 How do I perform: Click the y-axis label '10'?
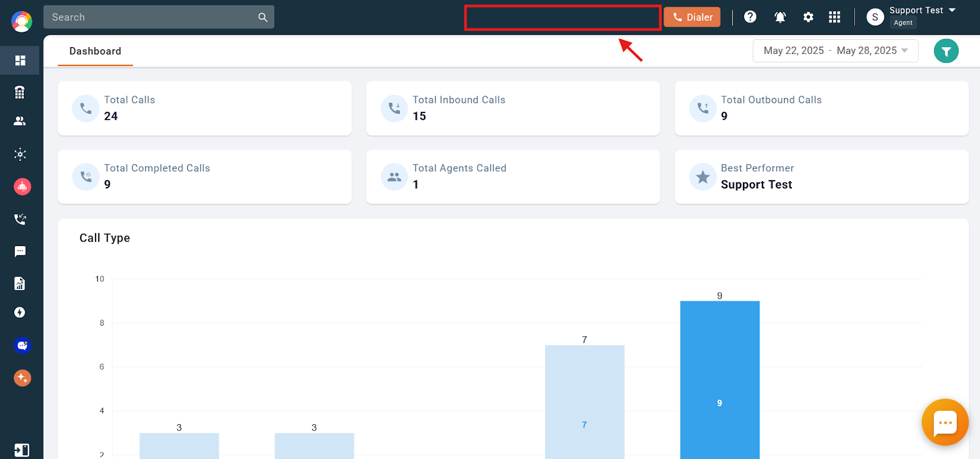[99, 279]
